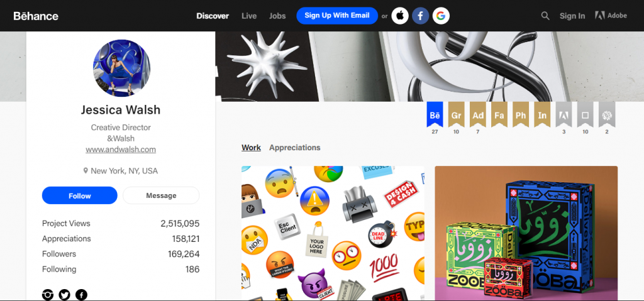Open the Live menu item
The width and height of the screenshot is (644, 301).
point(249,16)
